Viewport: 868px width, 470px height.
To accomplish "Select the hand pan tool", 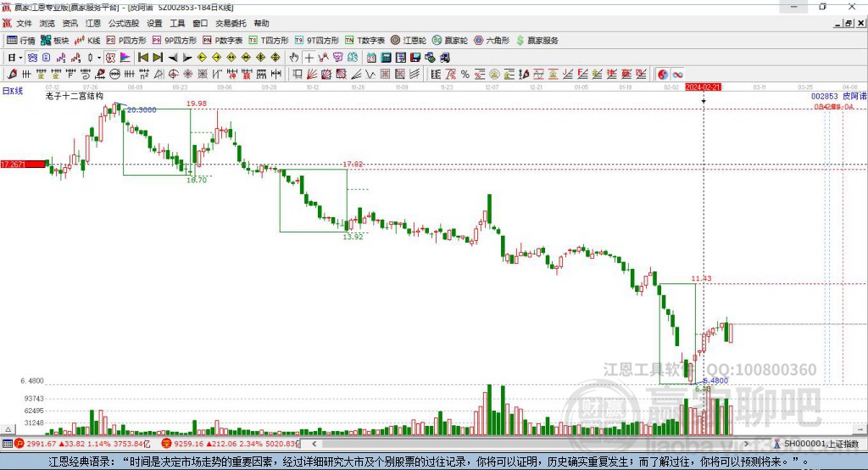I will click(294, 58).
